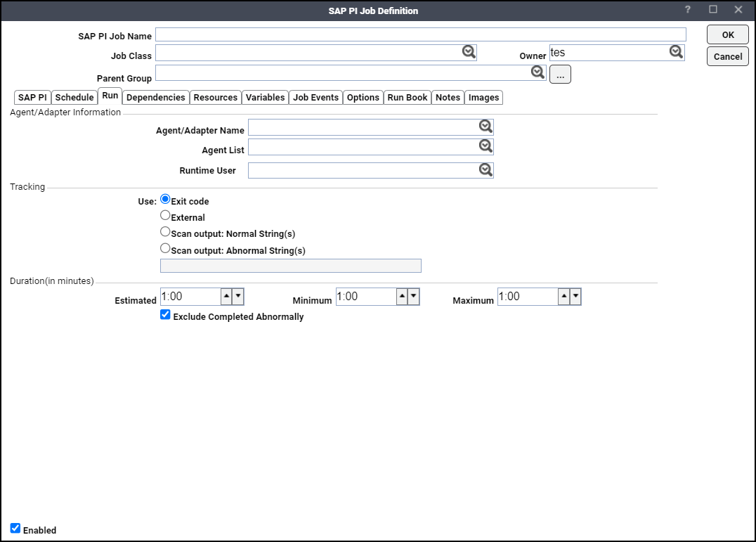
Task: Open the Options tab
Action: click(x=363, y=98)
